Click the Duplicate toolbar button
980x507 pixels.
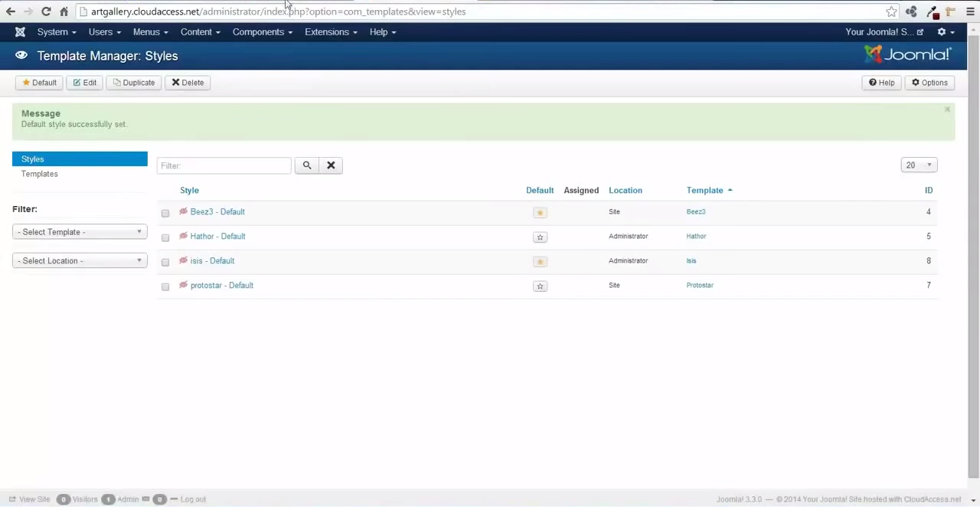[x=134, y=83]
